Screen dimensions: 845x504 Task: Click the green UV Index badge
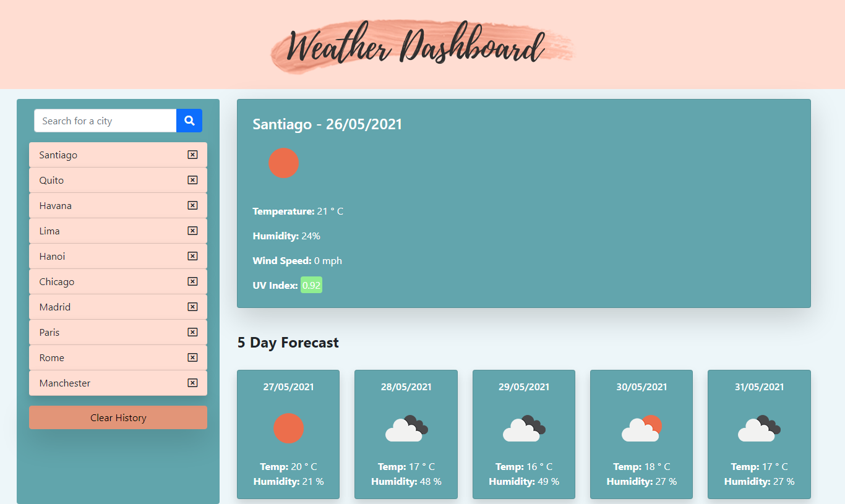pos(311,285)
